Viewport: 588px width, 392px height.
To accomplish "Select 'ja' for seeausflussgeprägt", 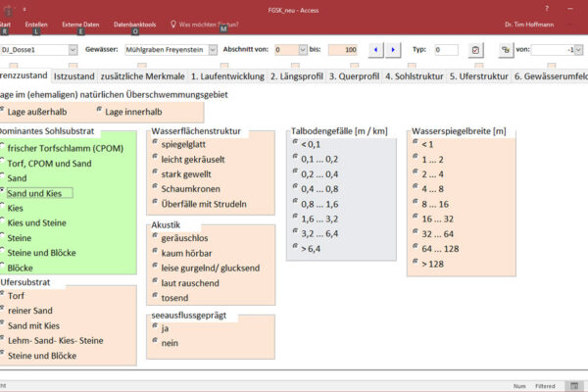I will point(161,328).
